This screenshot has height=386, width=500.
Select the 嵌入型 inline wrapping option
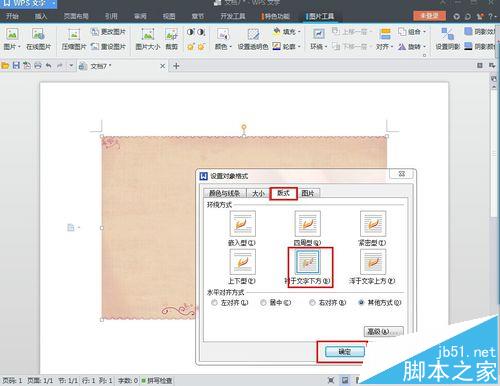(242, 228)
